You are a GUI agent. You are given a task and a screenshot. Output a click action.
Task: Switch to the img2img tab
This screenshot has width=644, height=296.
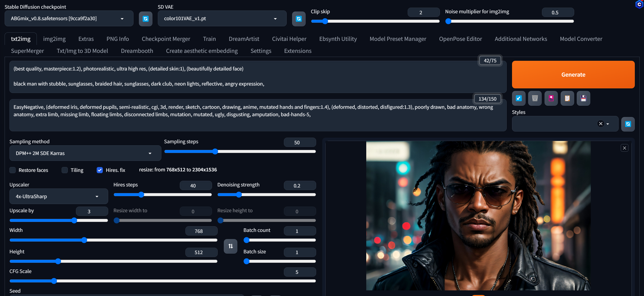coord(54,39)
